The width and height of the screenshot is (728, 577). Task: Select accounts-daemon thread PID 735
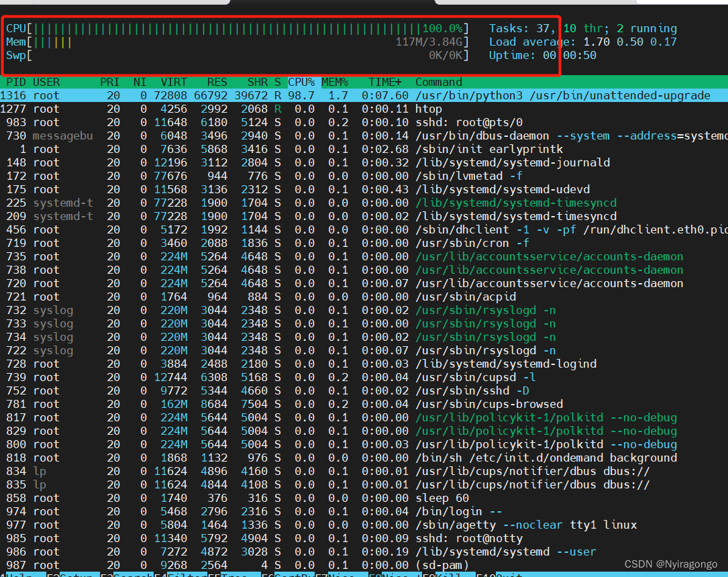pyautogui.click(x=364, y=257)
